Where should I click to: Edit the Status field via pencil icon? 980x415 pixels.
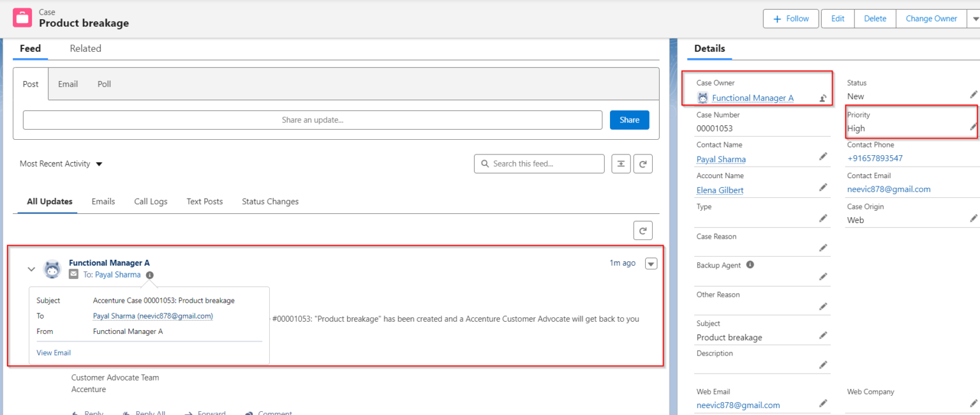click(974, 96)
